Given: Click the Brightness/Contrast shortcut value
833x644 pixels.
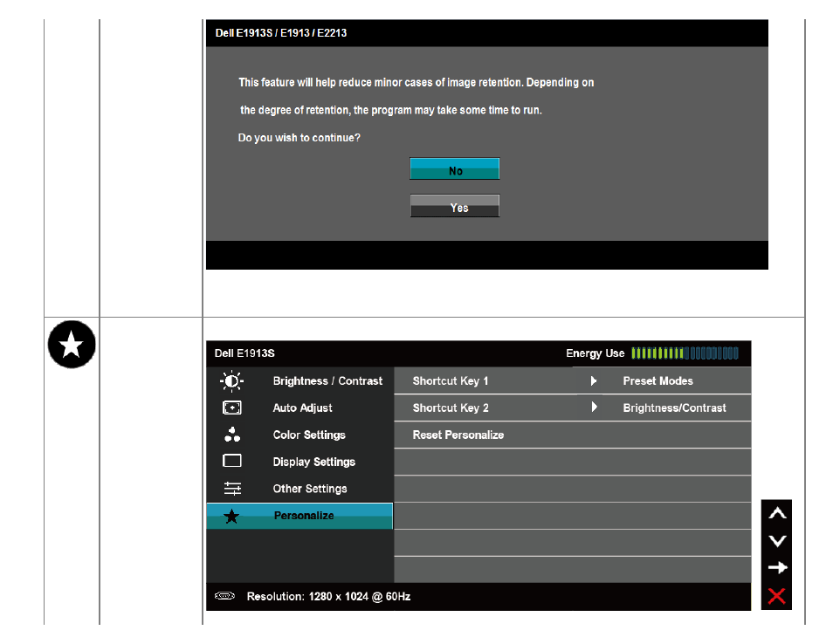Looking at the screenshot, I should click(674, 408).
